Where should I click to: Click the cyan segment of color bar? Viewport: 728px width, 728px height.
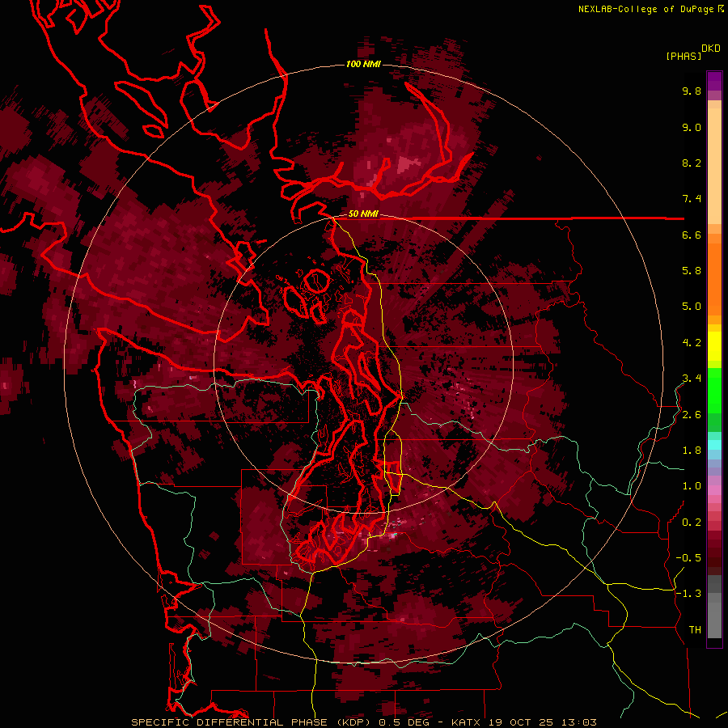pos(714,445)
